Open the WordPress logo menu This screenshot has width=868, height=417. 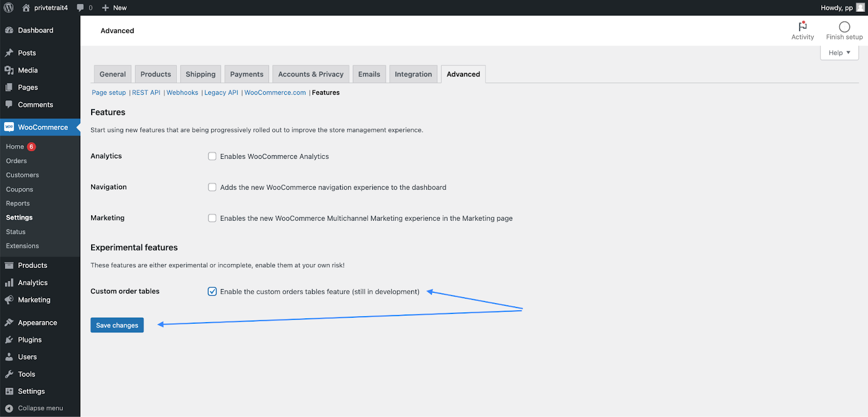click(x=9, y=8)
